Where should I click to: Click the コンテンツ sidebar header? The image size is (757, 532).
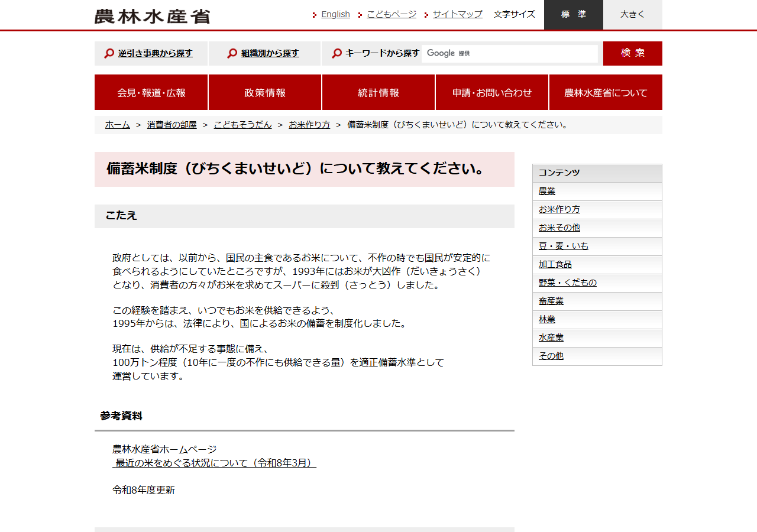click(597, 173)
